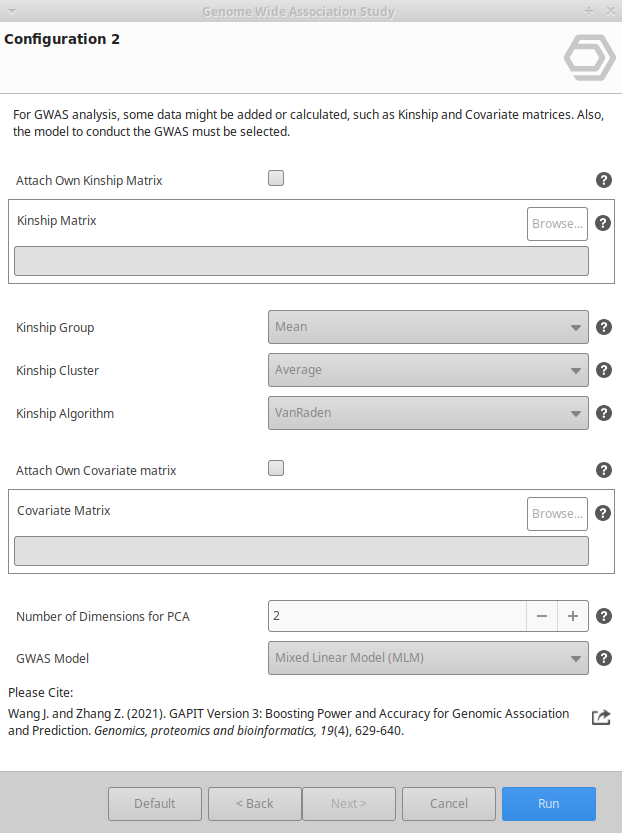Click help icon for Attach Own Kinship Matrix
Viewport: 622px width, 833px height.
pyautogui.click(x=603, y=180)
